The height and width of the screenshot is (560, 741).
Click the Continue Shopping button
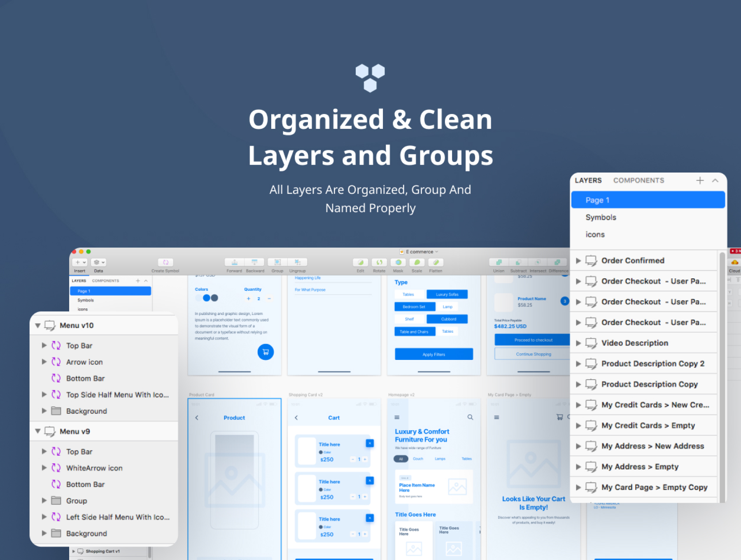pos(533,354)
